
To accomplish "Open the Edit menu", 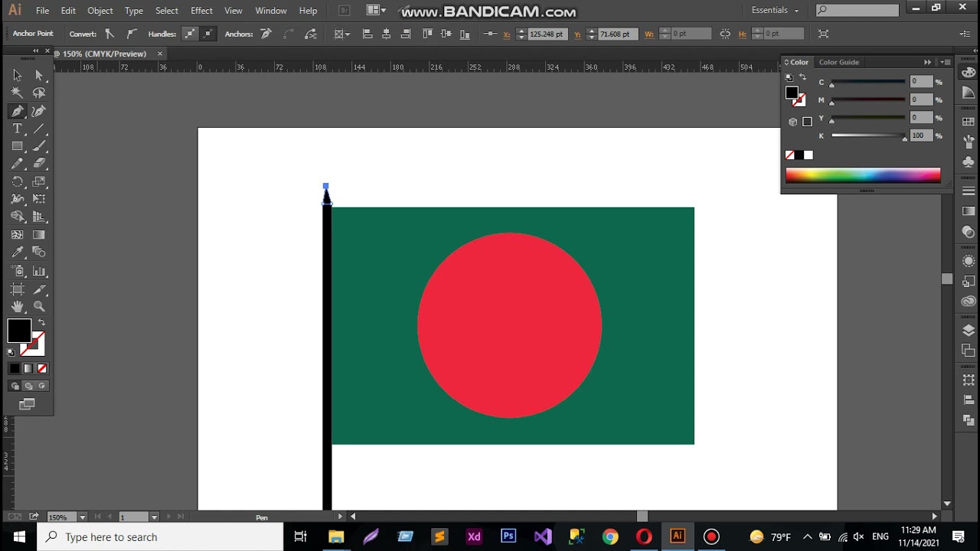I will coord(68,11).
